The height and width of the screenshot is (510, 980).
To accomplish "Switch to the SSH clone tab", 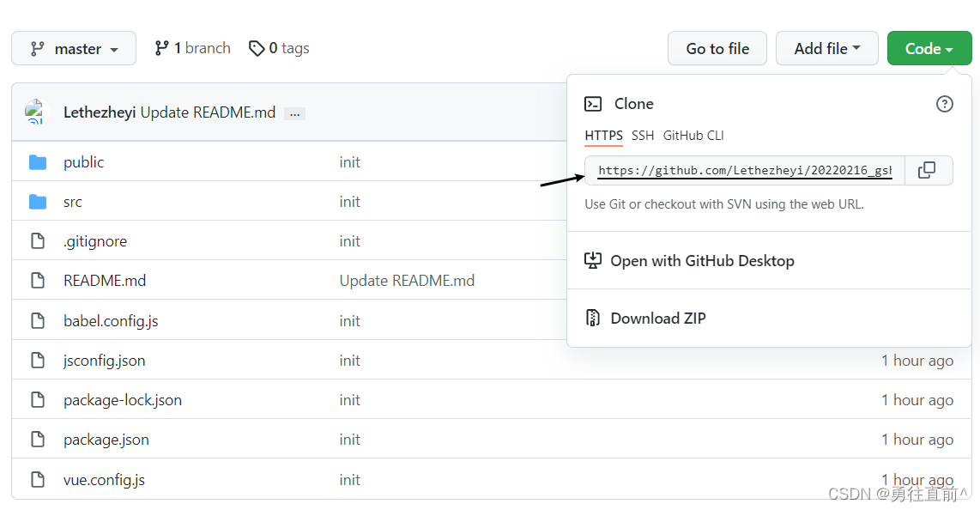I will [643, 136].
